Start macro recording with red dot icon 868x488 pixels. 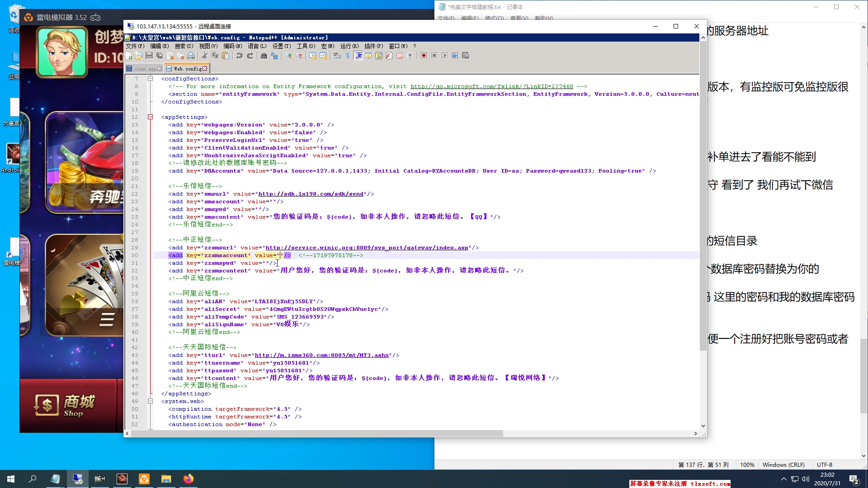(x=424, y=56)
